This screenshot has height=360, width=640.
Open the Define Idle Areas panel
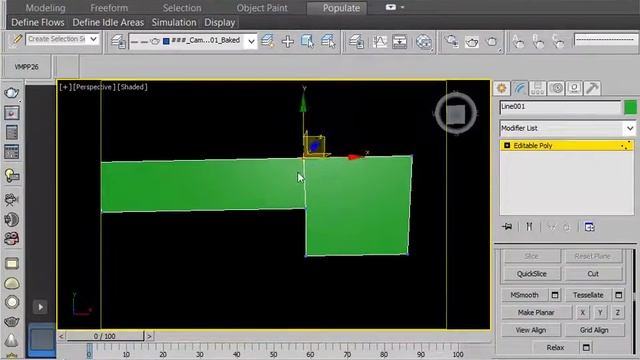[108, 22]
